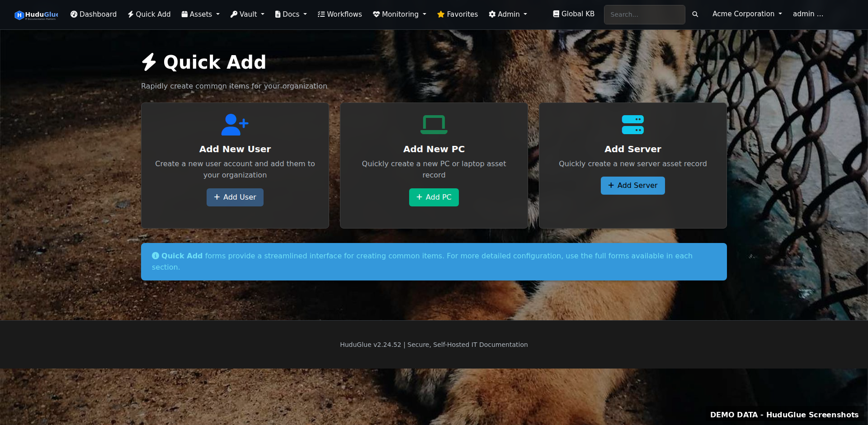
Task: Click the blue Add Server button
Action: [633, 186]
